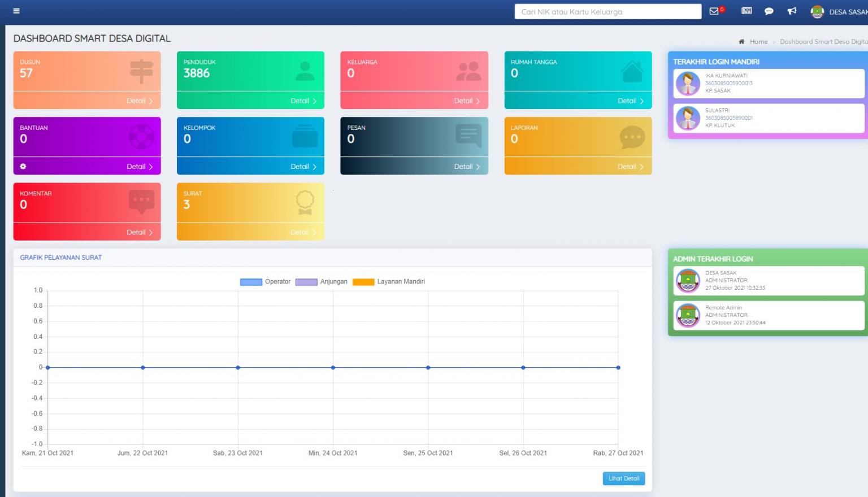The height and width of the screenshot is (497, 868).
Task: Click Remote Admin emblem avatar
Action: point(688,315)
